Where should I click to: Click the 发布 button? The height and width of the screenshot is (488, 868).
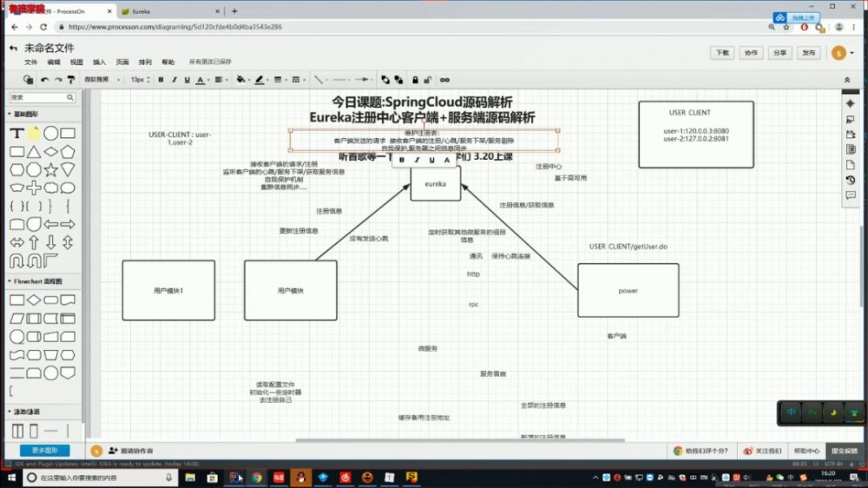809,53
